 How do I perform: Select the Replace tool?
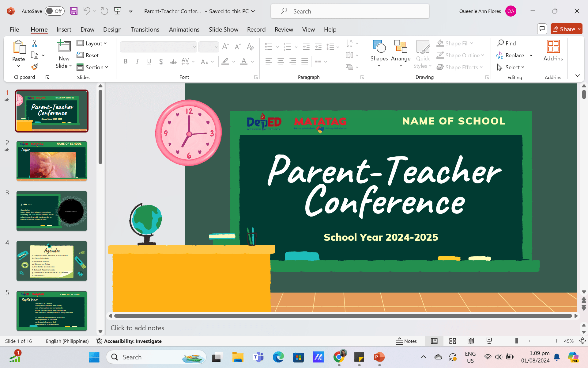tap(514, 55)
